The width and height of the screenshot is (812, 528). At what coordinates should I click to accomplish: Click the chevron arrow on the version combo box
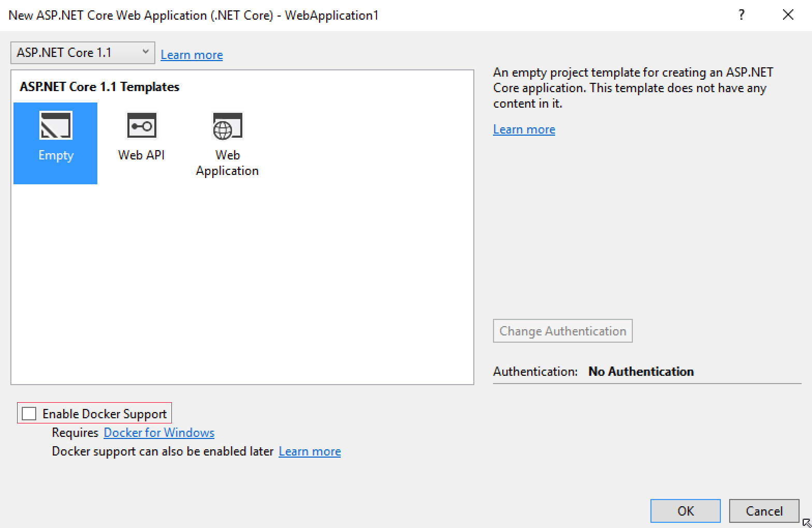(146, 52)
